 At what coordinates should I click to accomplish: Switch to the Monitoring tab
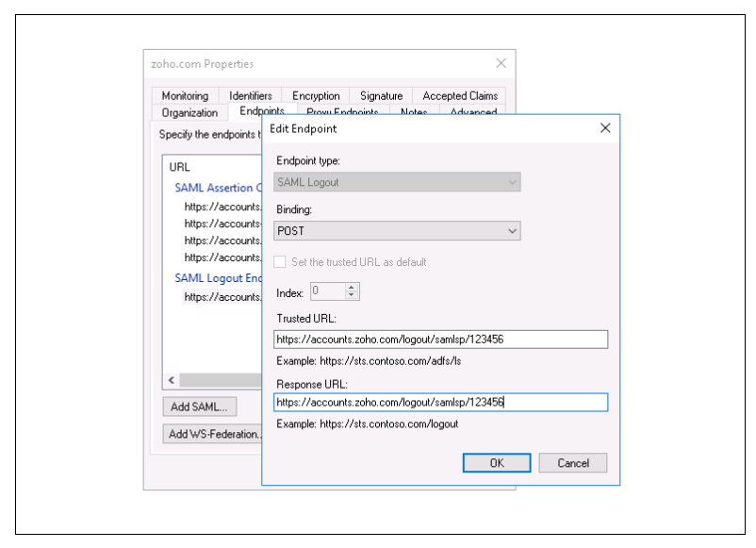point(185,95)
